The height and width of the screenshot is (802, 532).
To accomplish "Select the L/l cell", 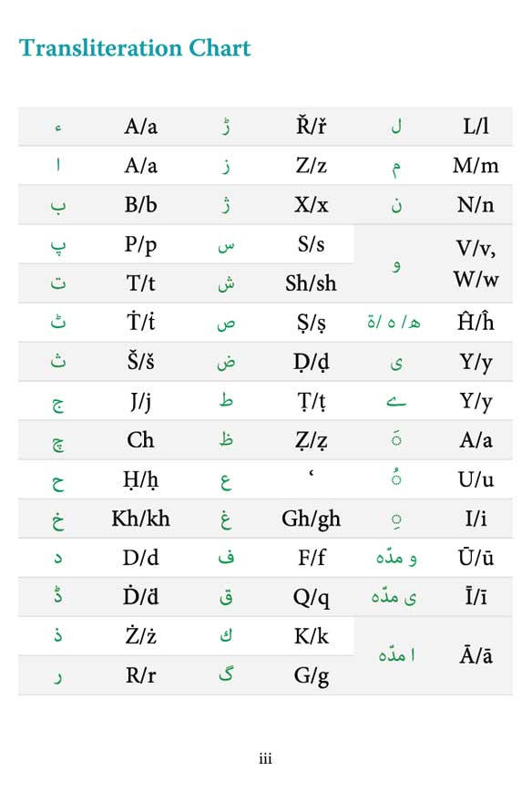I will coord(476,126).
